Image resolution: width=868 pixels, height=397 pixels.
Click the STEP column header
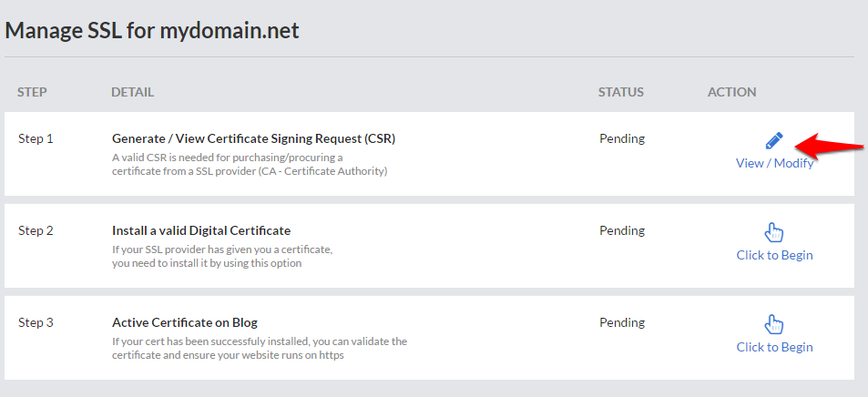tap(32, 92)
